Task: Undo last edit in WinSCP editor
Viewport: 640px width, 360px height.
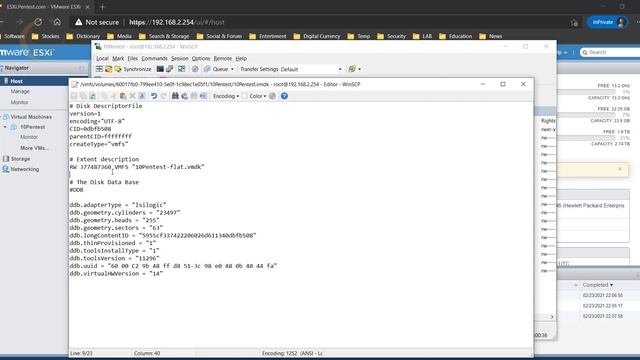Action: pyautogui.click(x=154, y=96)
